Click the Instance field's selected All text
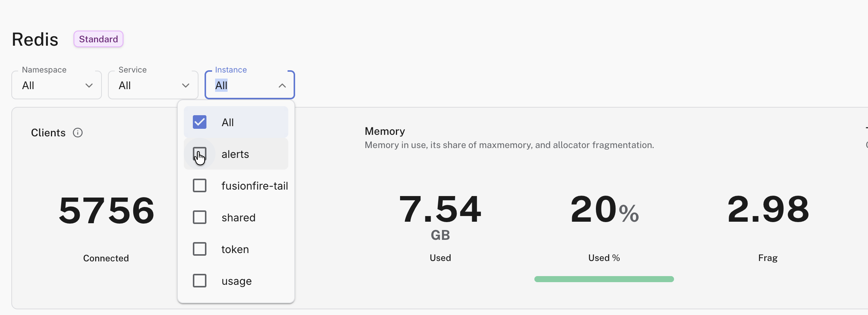This screenshot has height=315, width=868. pyautogui.click(x=221, y=85)
